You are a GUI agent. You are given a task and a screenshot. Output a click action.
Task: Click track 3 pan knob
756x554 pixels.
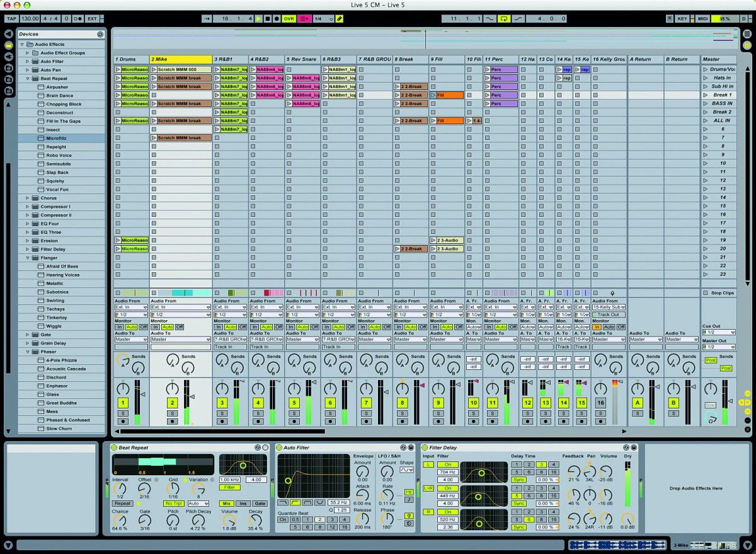pyautogui.click(x=221, y=388)
